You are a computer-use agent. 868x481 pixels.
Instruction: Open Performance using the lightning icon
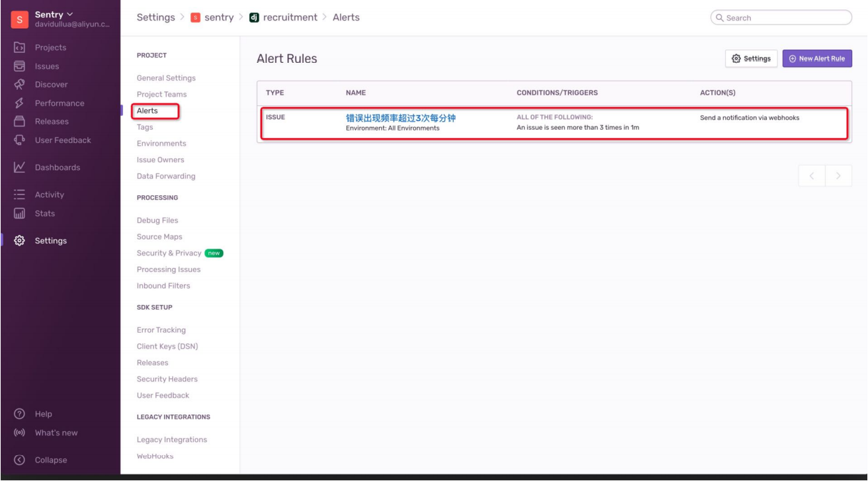20,103
